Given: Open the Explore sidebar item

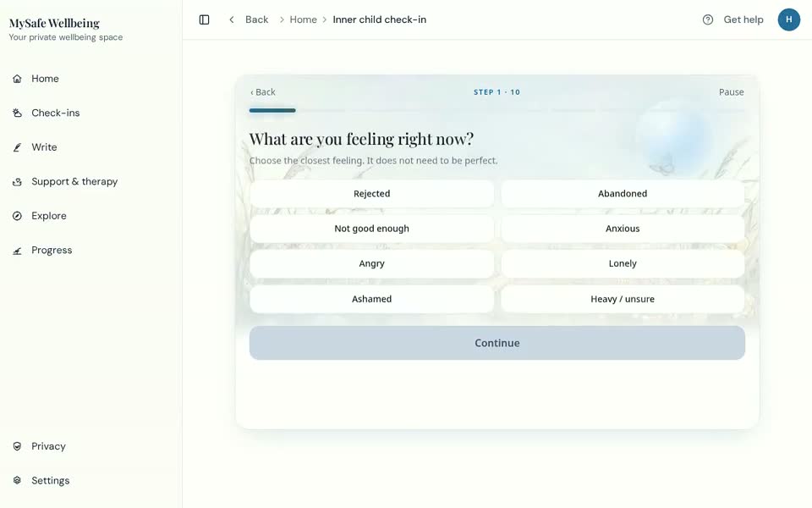Looking at the screenshot, I should (x=49, y=216).
